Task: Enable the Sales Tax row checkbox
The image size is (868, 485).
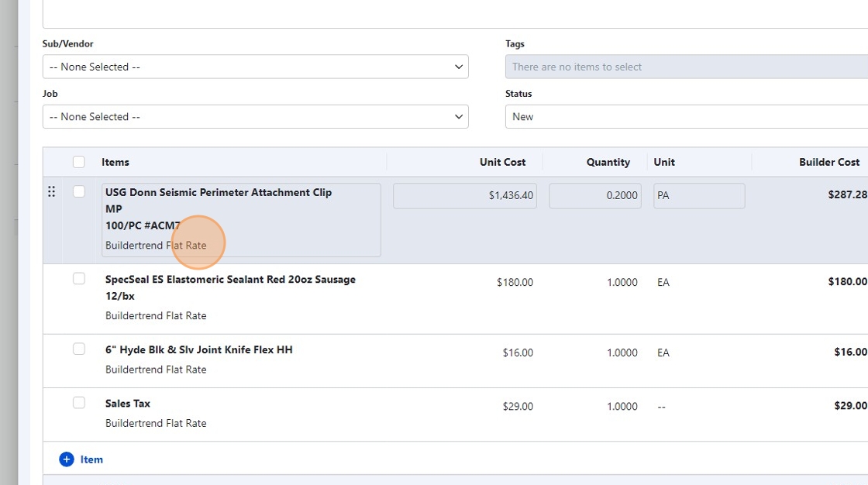Action: pyautogui.click(x=79, y=402)
